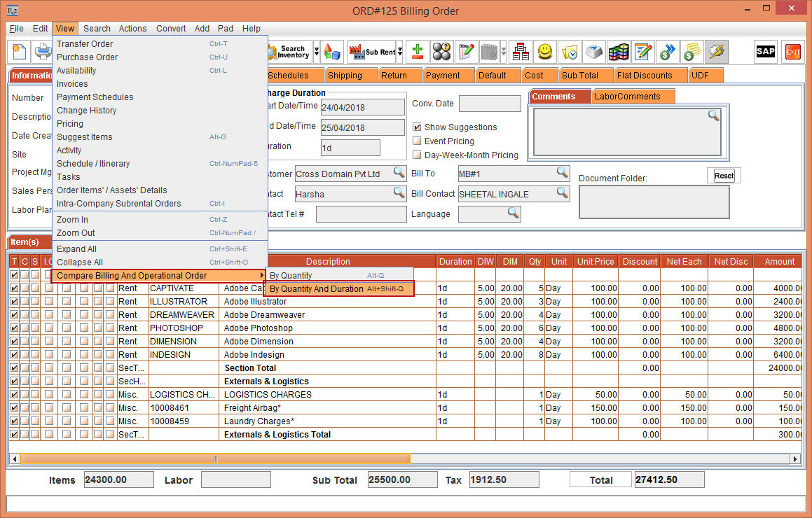Expand the Sub Rent dropdown arrow
Image resolution: width=812 pixels, height=518 pixels.
coord(400,52)
